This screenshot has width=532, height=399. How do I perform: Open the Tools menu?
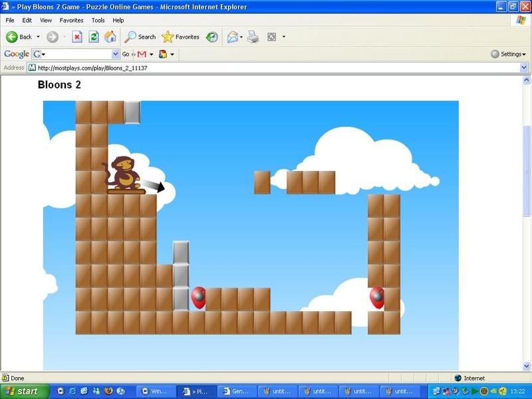point(98,21)
